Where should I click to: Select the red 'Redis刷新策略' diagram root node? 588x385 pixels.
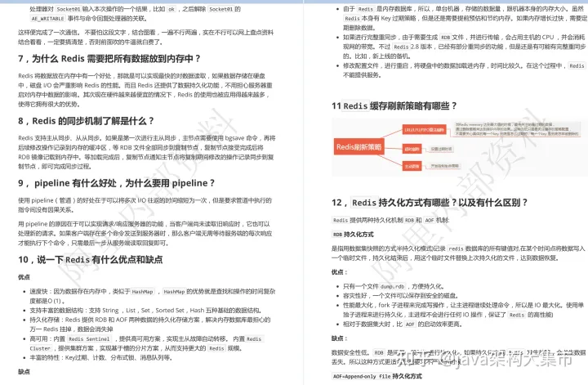pos(359,146)
